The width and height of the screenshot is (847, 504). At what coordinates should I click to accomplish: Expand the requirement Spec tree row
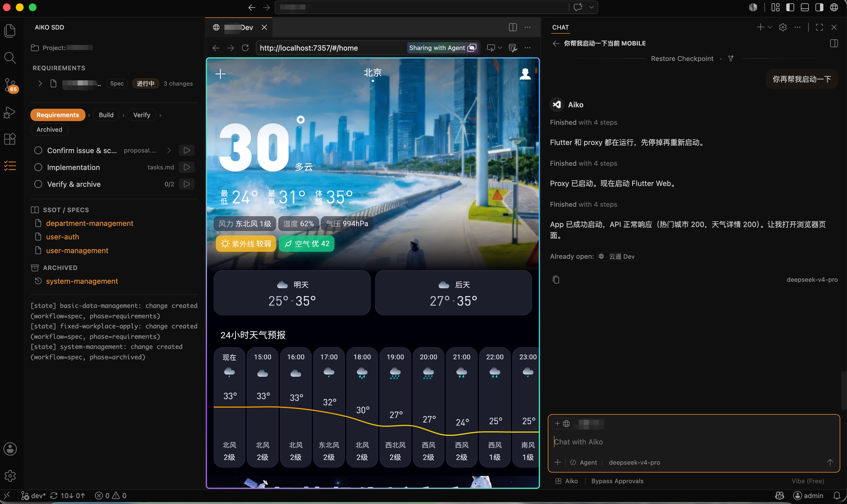click(40, 83)
